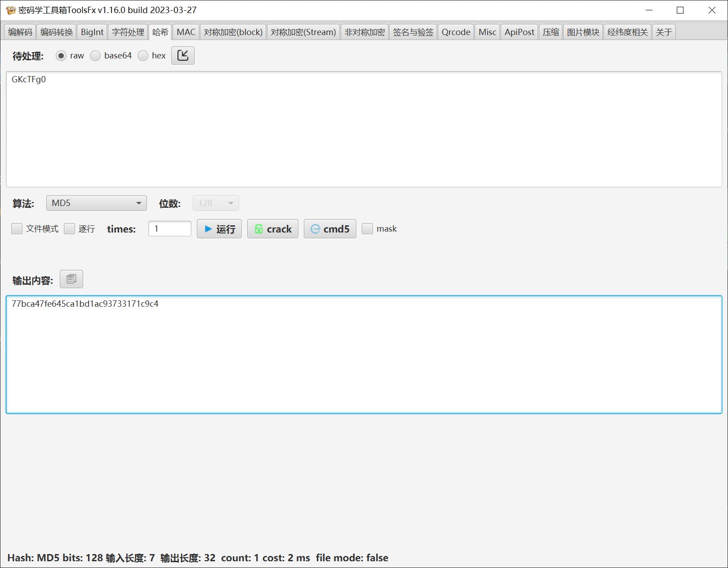Copy output content with the copy icon
The height and width of the screenshot is (568, 728).
tap(71, 279)
